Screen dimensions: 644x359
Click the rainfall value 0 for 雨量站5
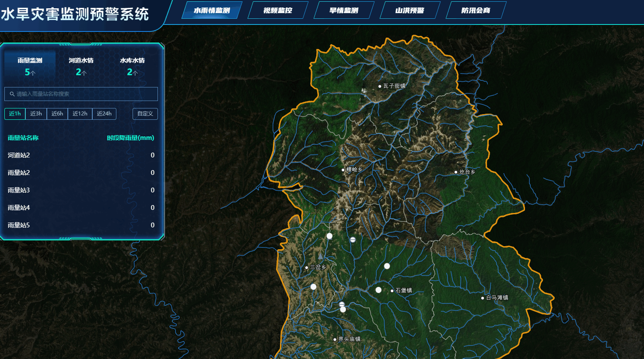152,225
